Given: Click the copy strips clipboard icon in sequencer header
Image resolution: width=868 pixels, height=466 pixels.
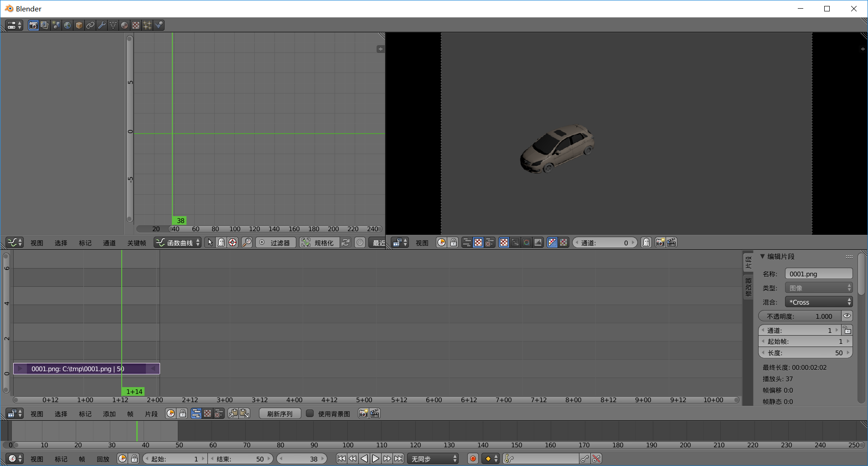Looking at the screenshot, I should [234, 413].
